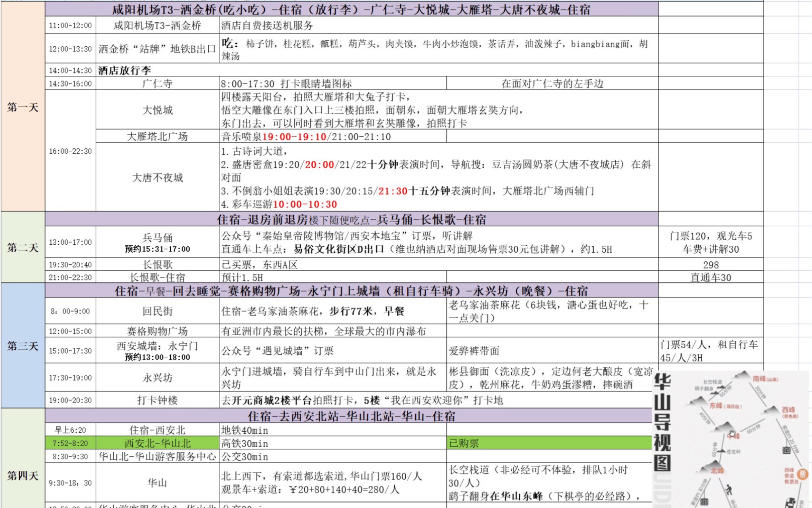Click the bus icon at the map's bottom right

pyautogui.click(x=791, y=504)
